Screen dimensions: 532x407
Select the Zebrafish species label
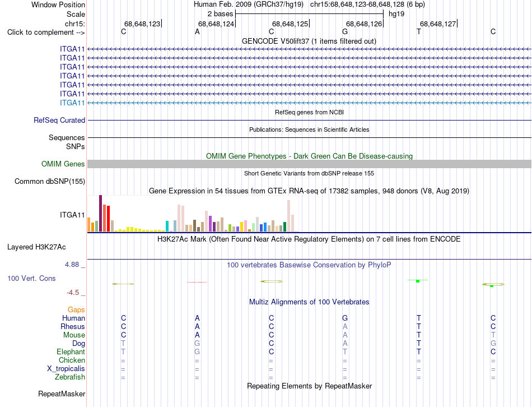[x=70, y=377]
